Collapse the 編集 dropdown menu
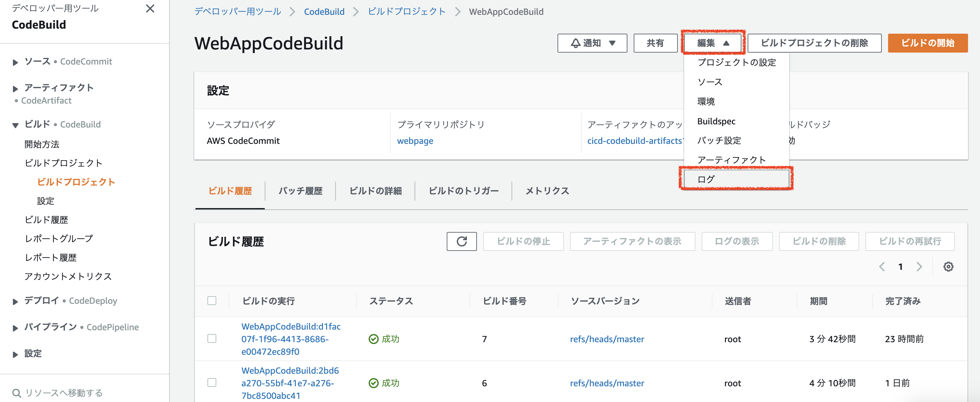The image size is (980, 402). coord(712,43)
